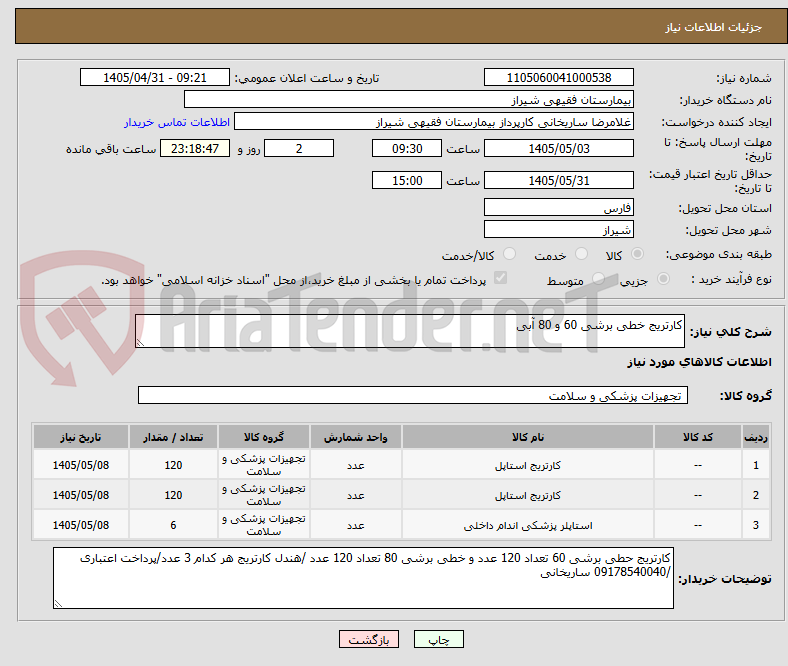Click the ردیف column header

pos(756,437)
